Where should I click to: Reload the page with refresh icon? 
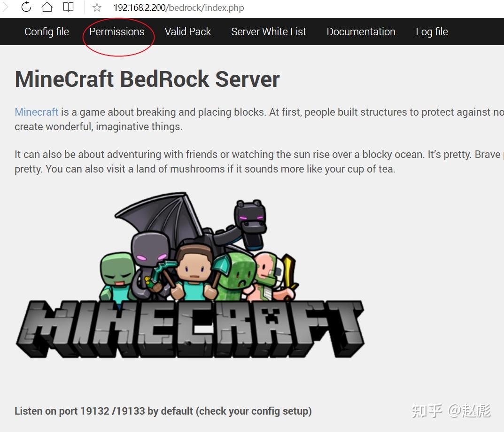pos(26,7)
